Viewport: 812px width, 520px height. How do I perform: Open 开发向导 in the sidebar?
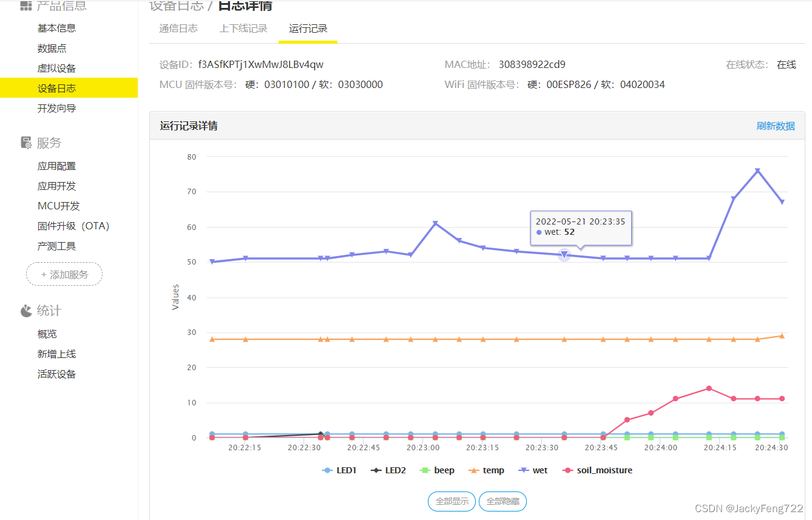point(56,108)
